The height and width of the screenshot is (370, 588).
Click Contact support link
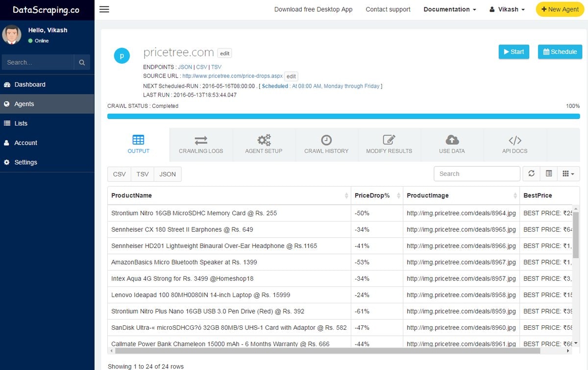pos(388,9)
